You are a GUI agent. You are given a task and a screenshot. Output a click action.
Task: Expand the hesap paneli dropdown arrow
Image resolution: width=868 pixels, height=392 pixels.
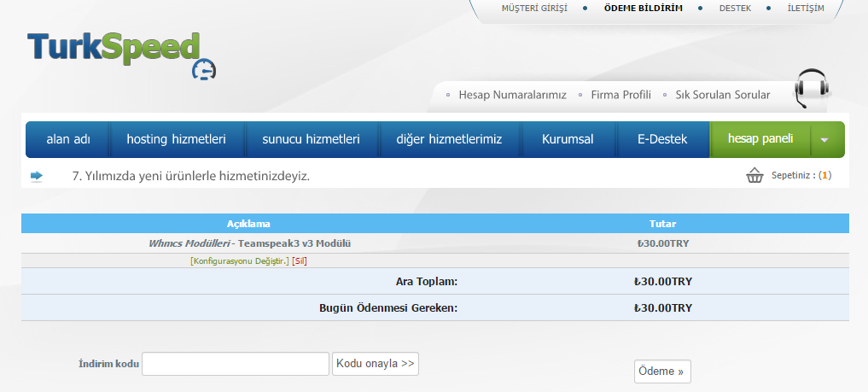click(x=824, y=139)
